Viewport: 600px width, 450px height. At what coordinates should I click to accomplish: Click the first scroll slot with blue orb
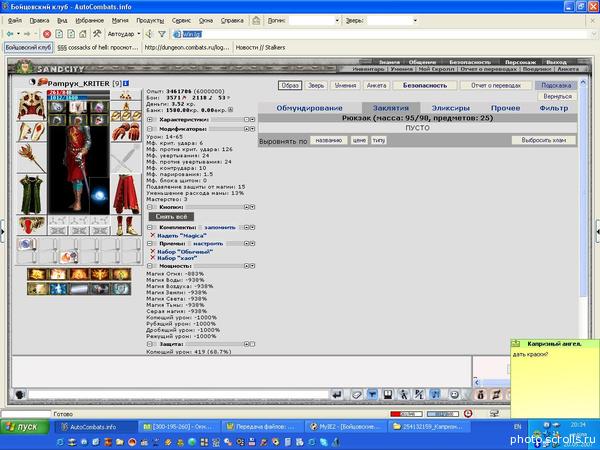click(x=26, y=244)
